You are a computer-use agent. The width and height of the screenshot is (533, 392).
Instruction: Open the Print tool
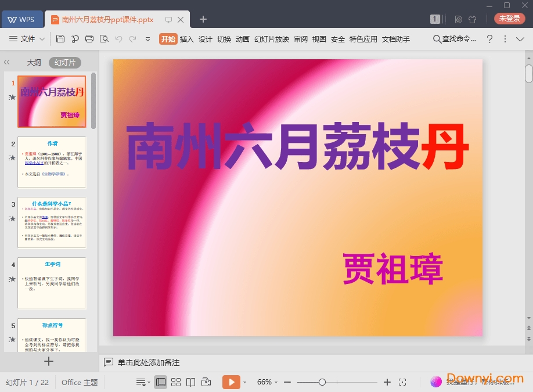[89, 39]
